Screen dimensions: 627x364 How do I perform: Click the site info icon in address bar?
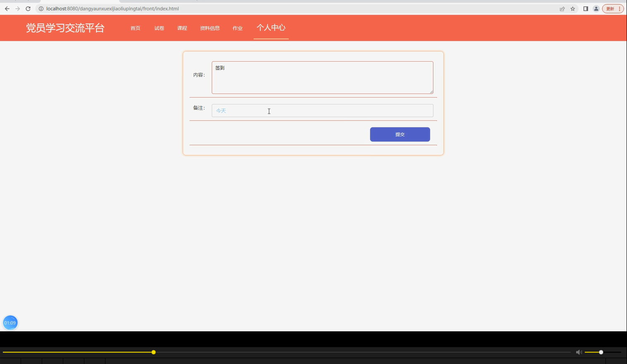pos(41,9)
